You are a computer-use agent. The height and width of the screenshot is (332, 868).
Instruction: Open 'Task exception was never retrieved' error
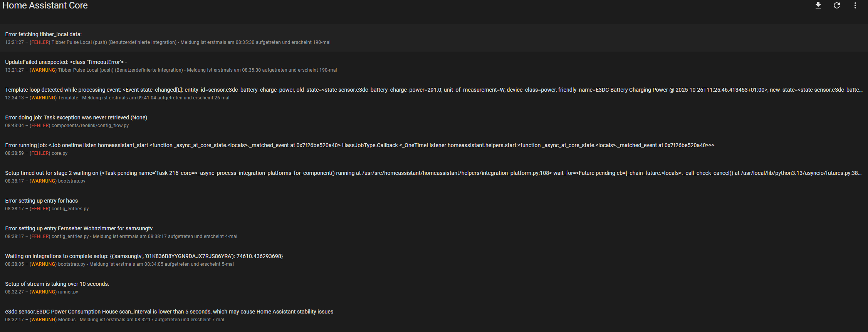pos(76,117)
